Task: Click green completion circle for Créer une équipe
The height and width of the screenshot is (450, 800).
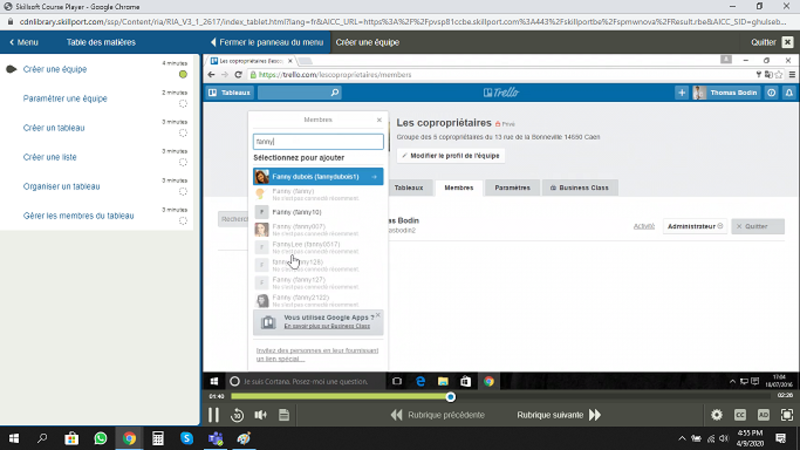Action: (183, 74)
